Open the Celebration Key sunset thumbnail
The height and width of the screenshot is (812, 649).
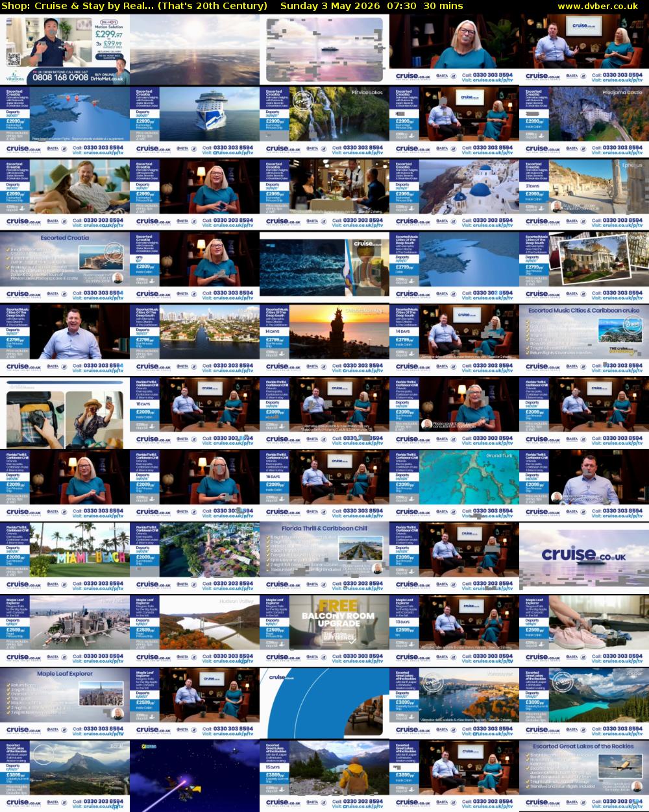pos(324,340)
